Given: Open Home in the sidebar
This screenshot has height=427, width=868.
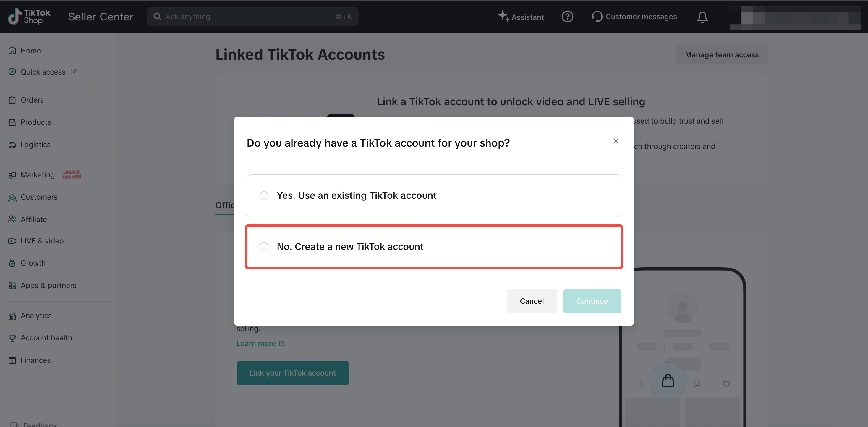Looking at the screenshot, I should point(31,51).
